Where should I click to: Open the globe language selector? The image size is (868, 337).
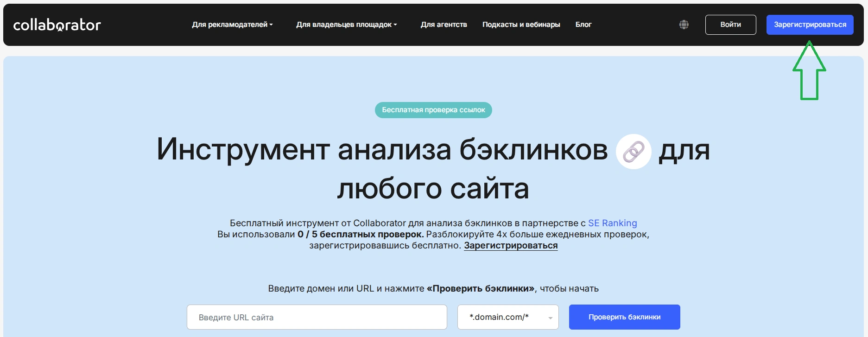[684, 25]
